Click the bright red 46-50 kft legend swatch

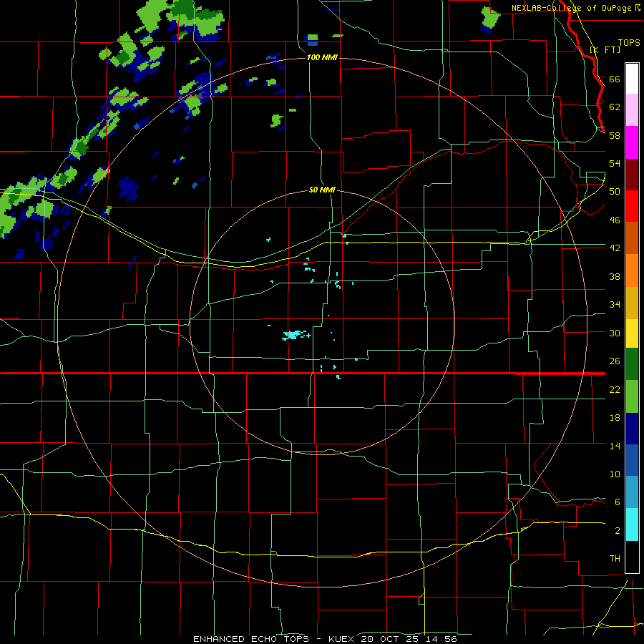(632, 206)
